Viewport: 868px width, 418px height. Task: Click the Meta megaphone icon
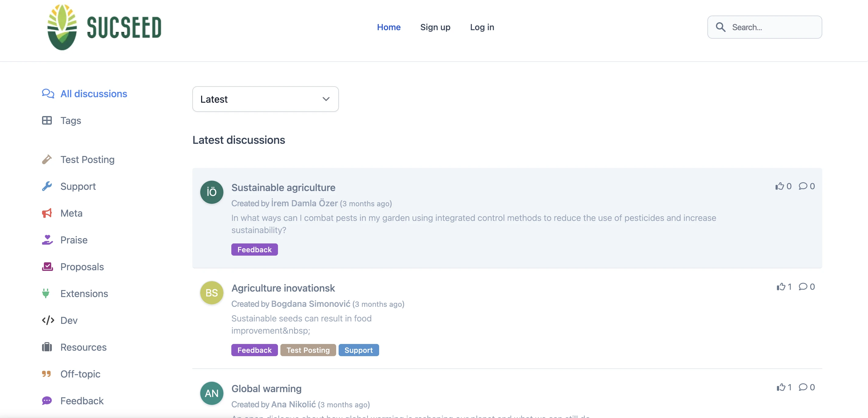tap(47, 213)
